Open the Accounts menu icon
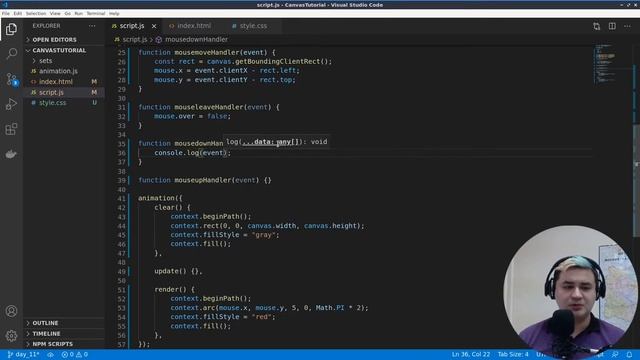 11,311
